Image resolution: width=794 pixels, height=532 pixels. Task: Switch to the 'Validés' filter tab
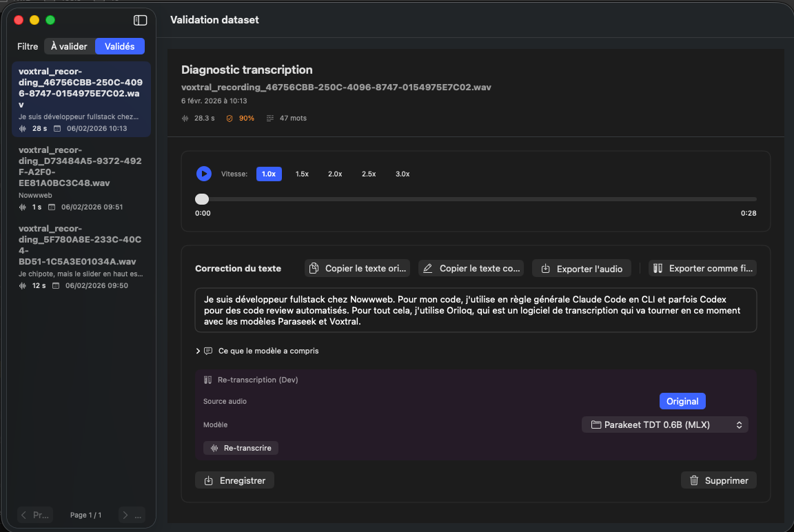119,47
